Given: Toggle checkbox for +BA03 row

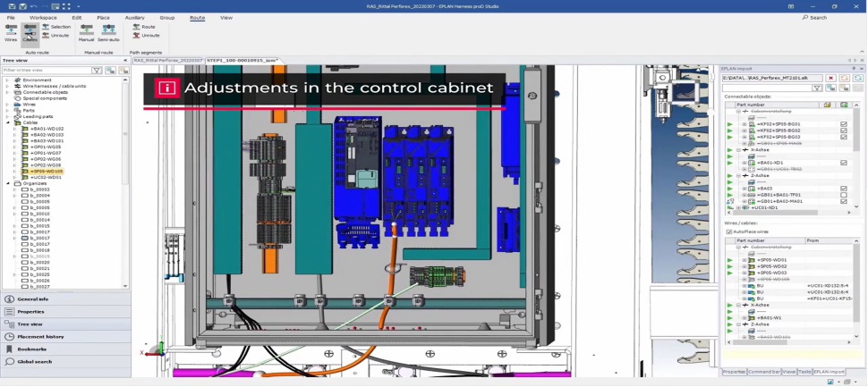Looking at the screenshot, I should point(844,189).
